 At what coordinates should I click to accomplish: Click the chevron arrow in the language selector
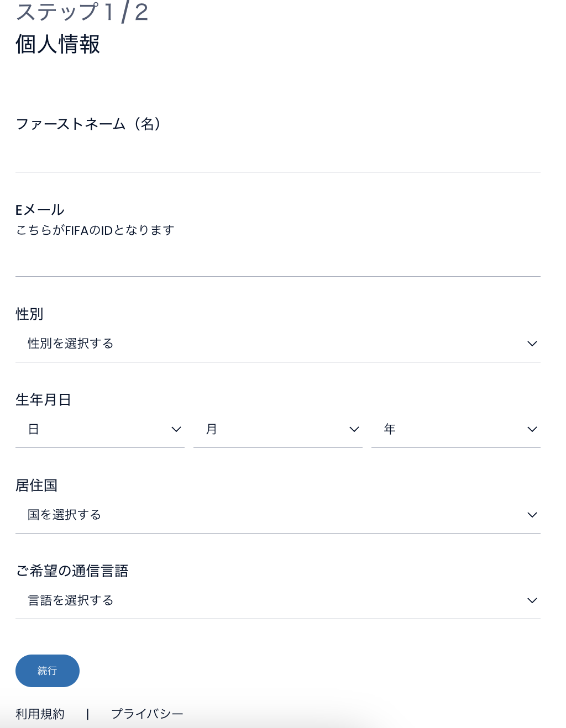coord(532,600)
